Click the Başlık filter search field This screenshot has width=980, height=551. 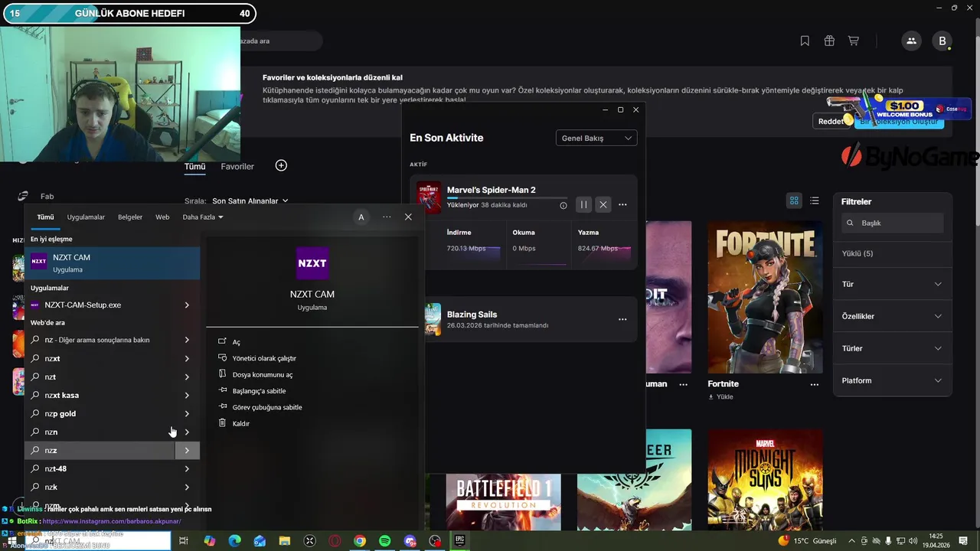tap(892, 223)
